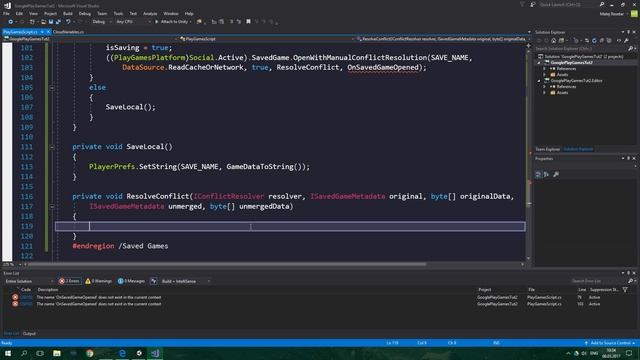640x360 pixels.
Task: Click the Categorized icon in Properties panel
Action: point(538,174)
